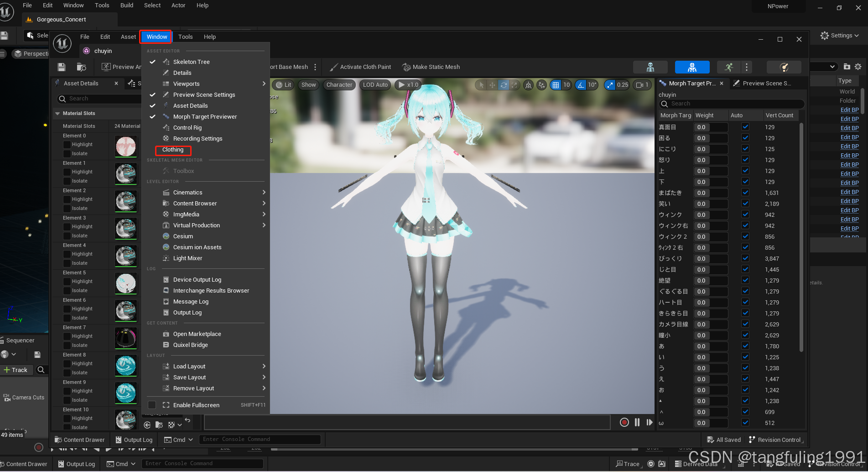This screenshot has width=868, height=472.
Task: Click the surface snapping icon
Action: (x=541, y=85)
